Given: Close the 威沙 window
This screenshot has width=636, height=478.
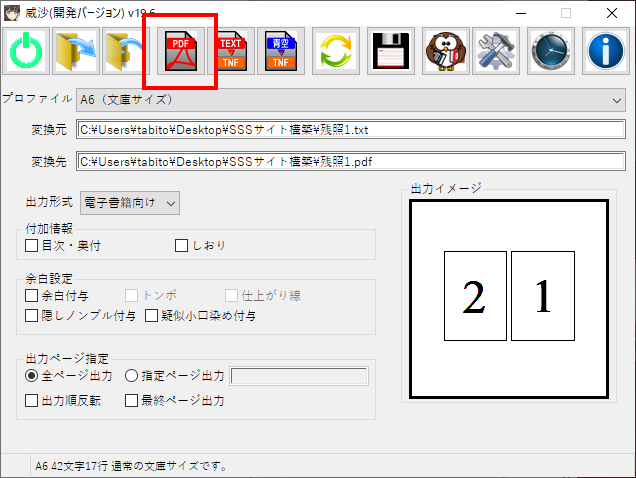Looking at the screenshot, I should coord(612,13).
